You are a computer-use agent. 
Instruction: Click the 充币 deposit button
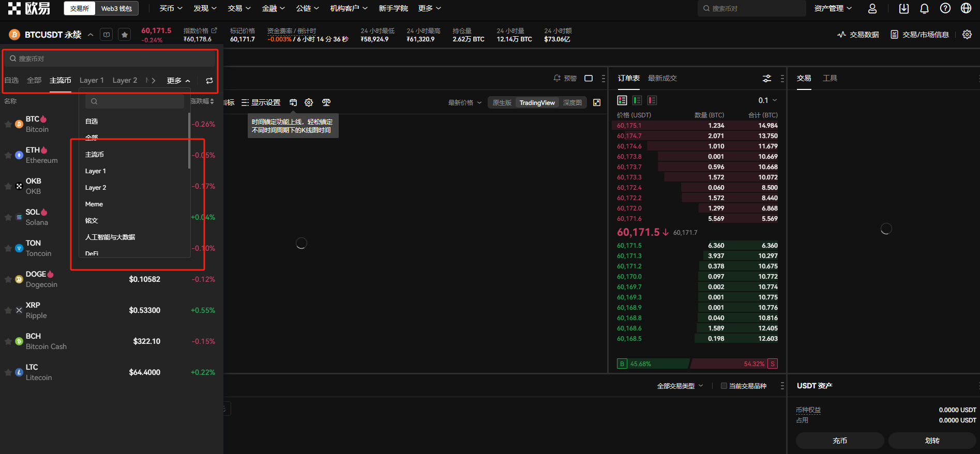pyautogui.click(x=840, y=441)
